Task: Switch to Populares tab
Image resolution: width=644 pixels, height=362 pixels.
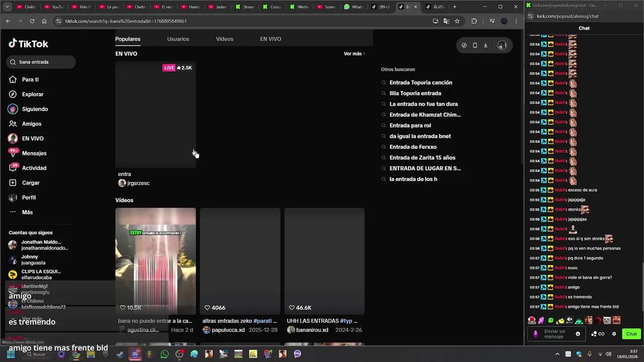Action: click(x=128, y=39)
